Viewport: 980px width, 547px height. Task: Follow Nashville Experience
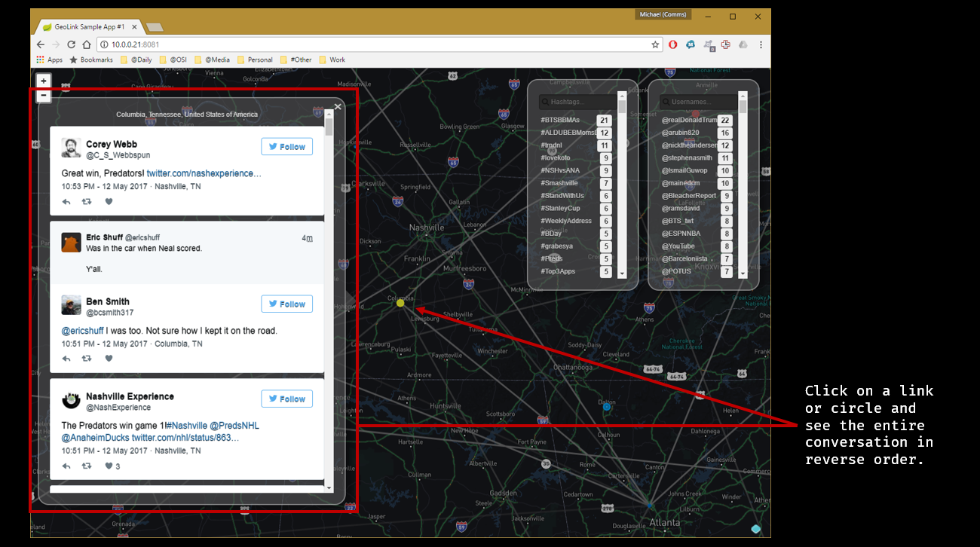(286, 399)
